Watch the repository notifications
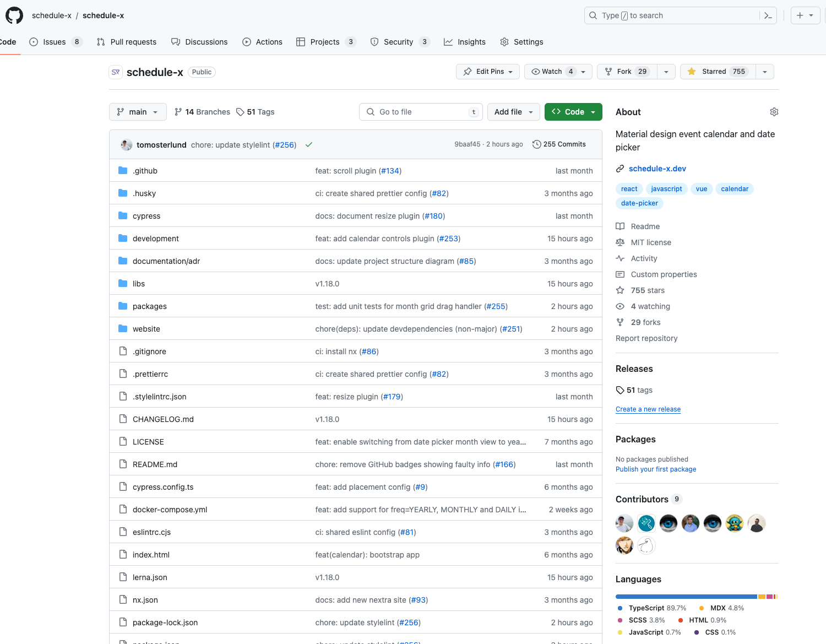This screenshot has height=644, width=826. pyautogui.click(x=550, y=72)
